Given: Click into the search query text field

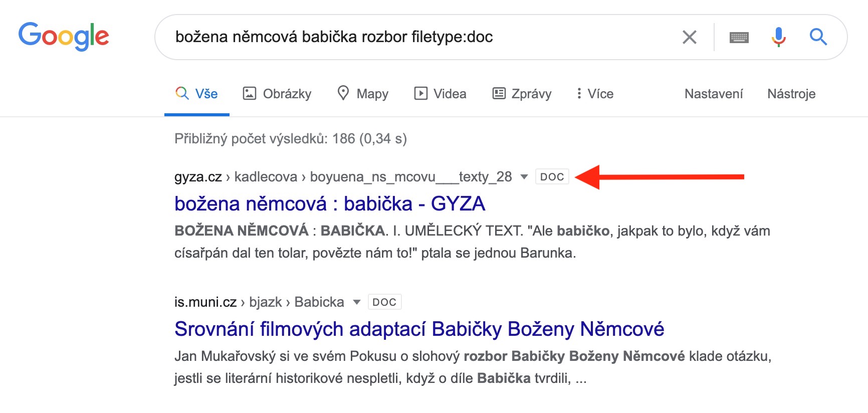Looking at the screenshot, I should click(401, 37).
